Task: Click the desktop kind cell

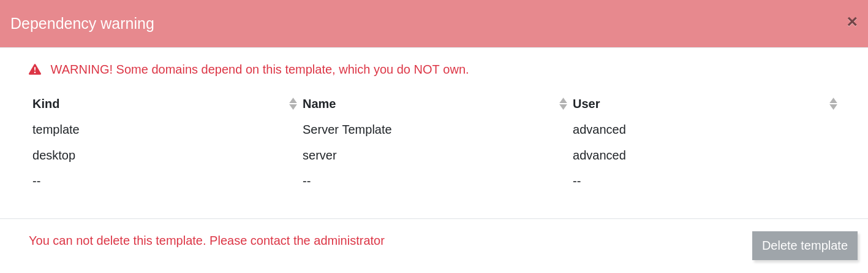Action: [54, 155]
